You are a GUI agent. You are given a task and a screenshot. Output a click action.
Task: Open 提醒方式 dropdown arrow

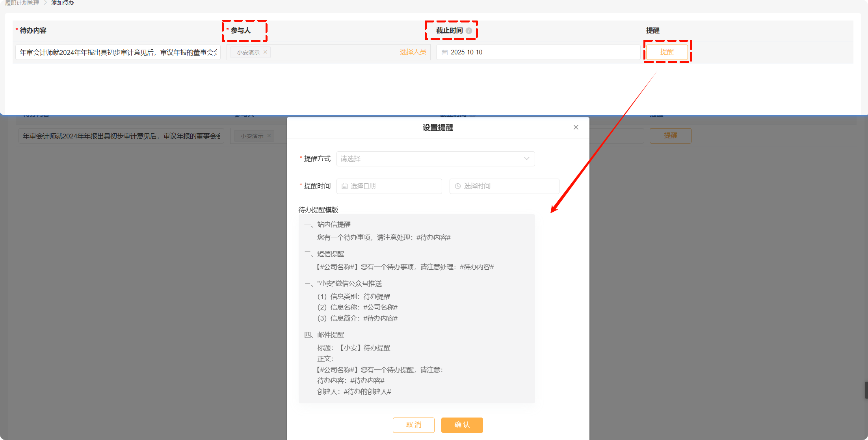coord(526,158)
